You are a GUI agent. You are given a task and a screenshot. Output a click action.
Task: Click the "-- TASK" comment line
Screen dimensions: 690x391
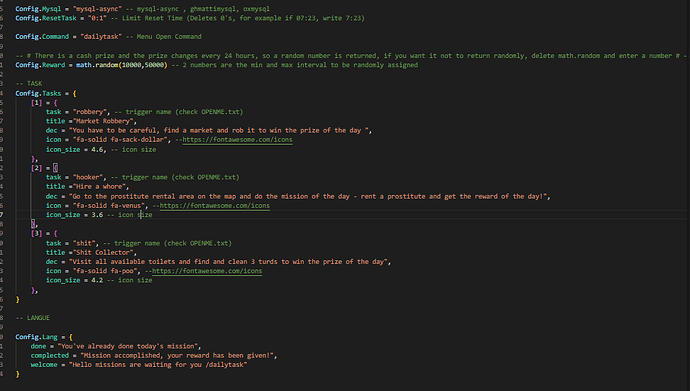point(29,84)
